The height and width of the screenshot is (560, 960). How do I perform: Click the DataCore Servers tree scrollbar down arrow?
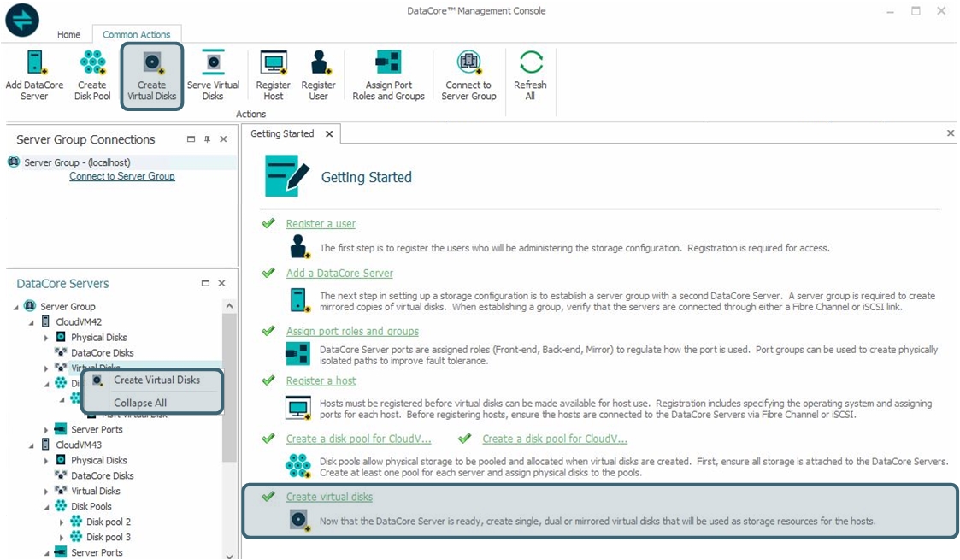(229, 555)
